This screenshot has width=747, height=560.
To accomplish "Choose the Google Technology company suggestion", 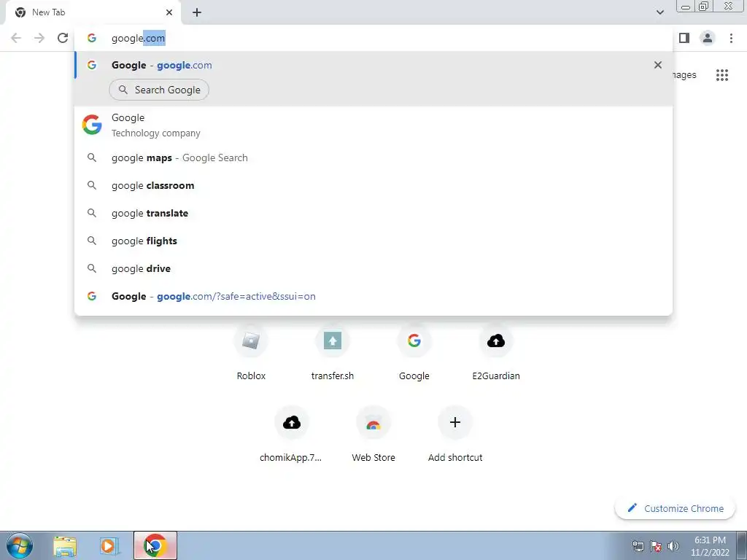I will [373, 125].
